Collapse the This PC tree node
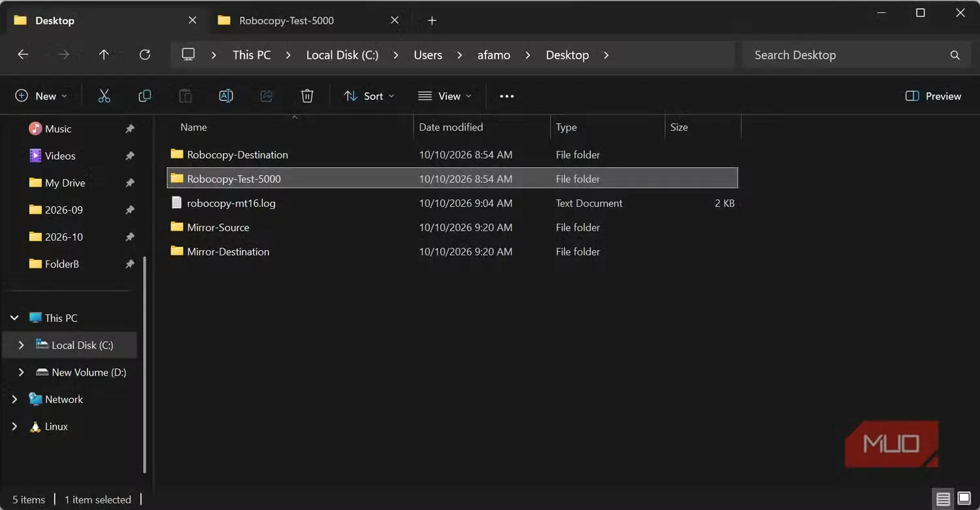Viewport: 980px width, 510px height. pos(14,318)
